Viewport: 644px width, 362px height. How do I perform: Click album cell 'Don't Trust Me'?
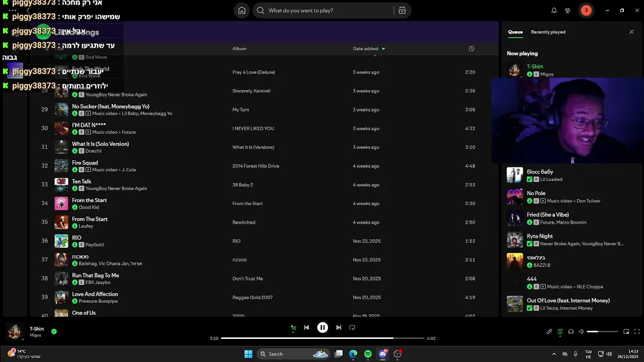point(248,279)
